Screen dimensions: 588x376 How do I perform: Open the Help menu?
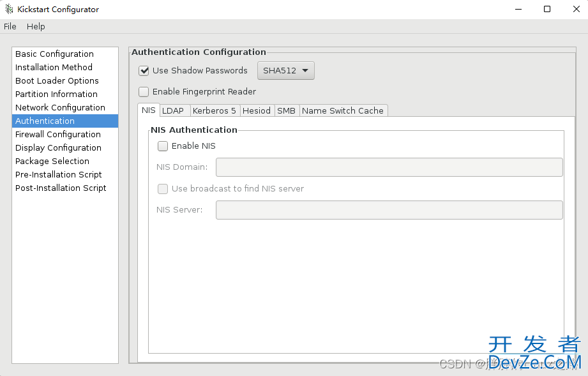[36, 27]
